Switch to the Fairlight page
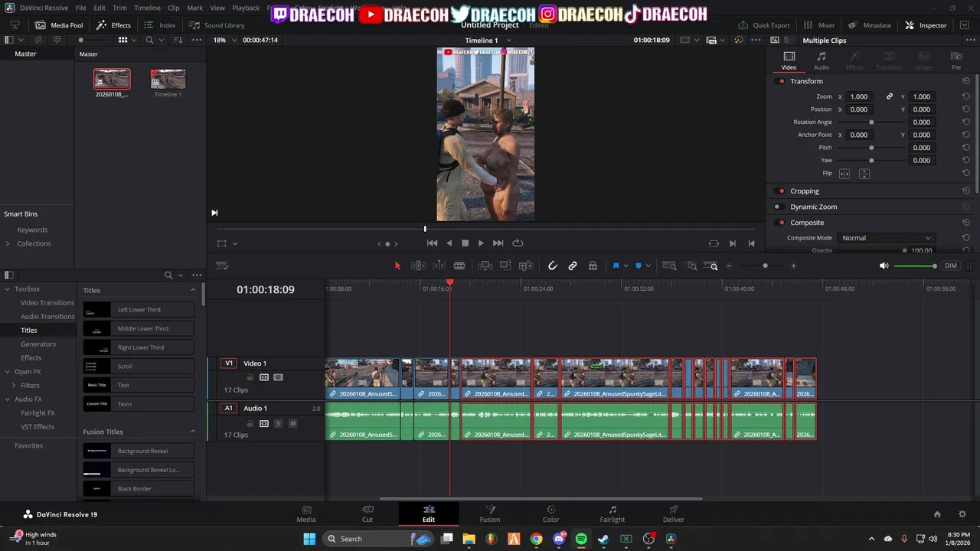 612,514
